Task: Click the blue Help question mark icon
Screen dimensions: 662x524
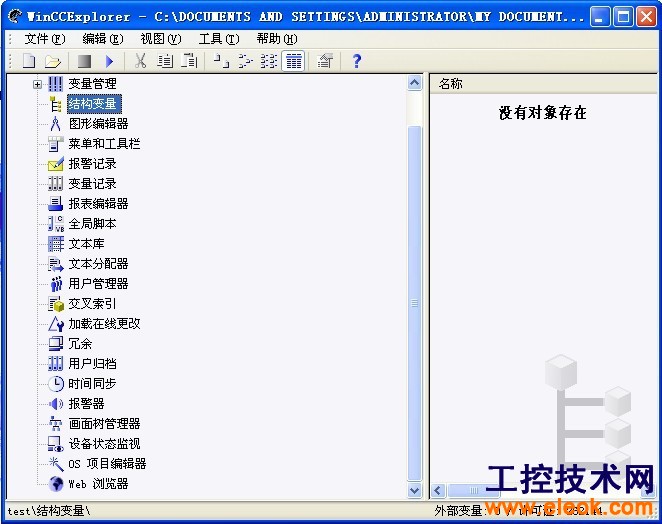Action: [357, 61]
